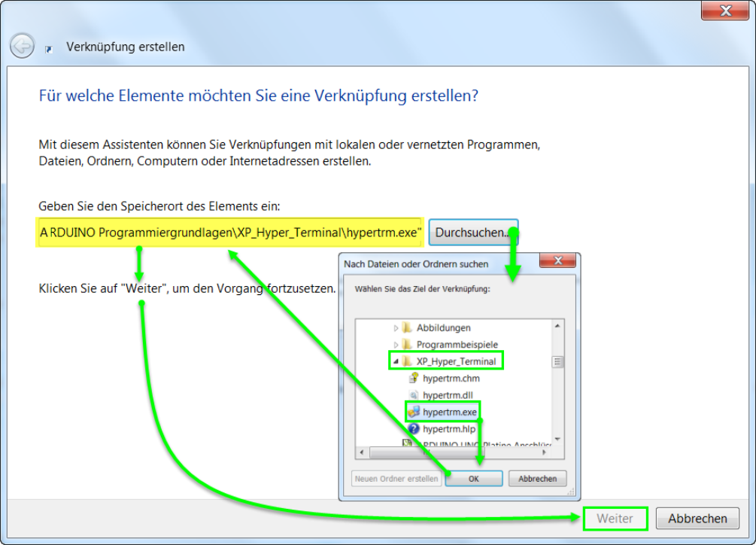This screenshot has width=756, height=545.
Task: Click the horizontal scrollbar right arrow
Action: tap(545, 452)
